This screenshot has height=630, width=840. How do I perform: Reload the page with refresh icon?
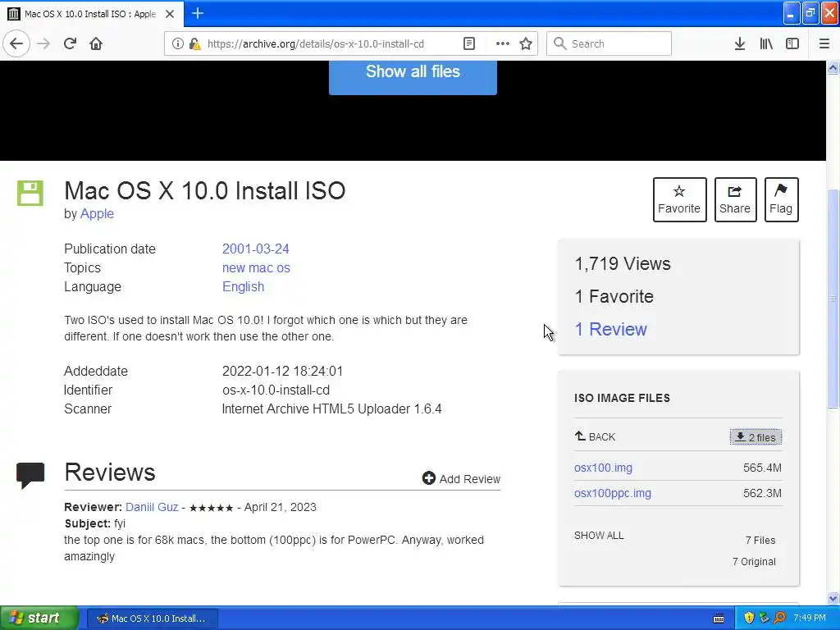pos(71,43)
